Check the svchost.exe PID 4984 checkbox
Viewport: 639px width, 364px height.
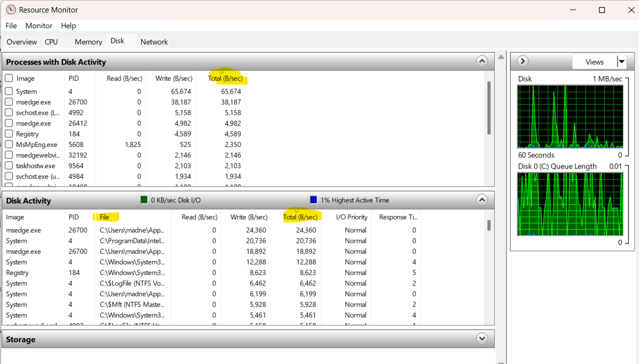9,176
